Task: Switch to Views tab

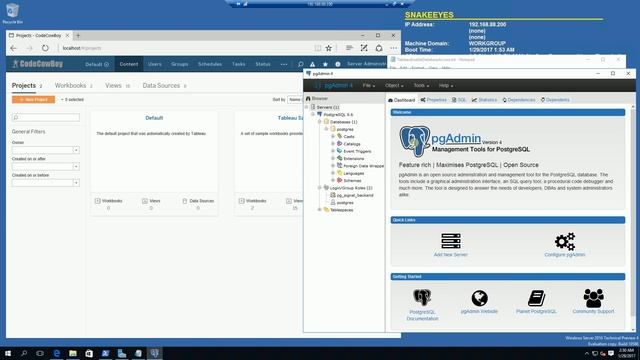Action: tap(117, 86)
